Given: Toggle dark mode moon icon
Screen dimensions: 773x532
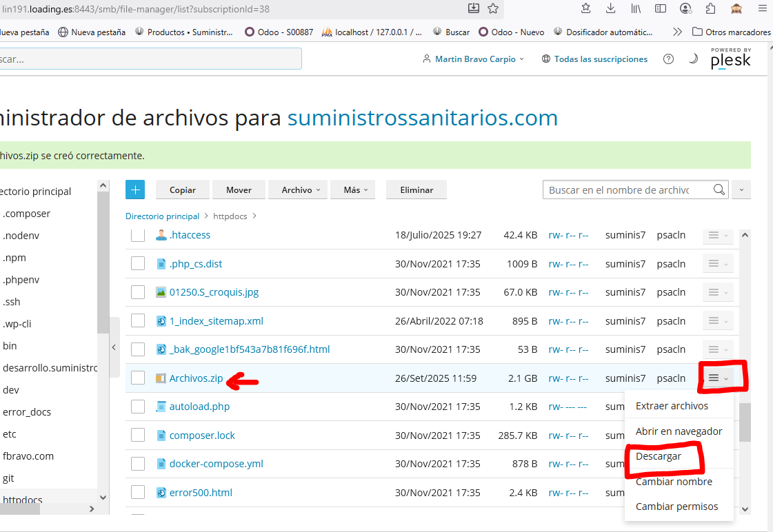Looking at the screenshot, I should click(693, 59).
